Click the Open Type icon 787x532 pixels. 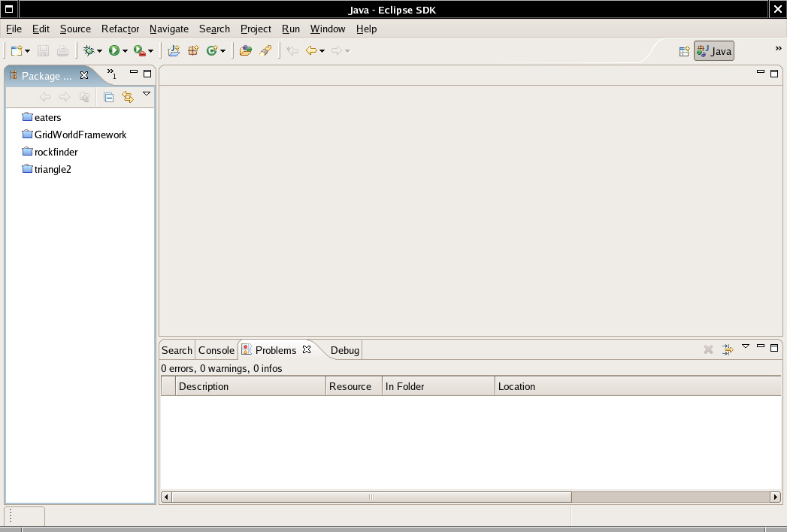[245, 50]
